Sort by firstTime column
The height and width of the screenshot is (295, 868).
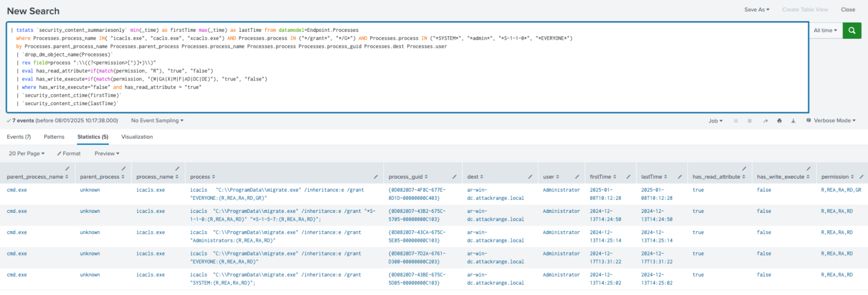[603, 177]
